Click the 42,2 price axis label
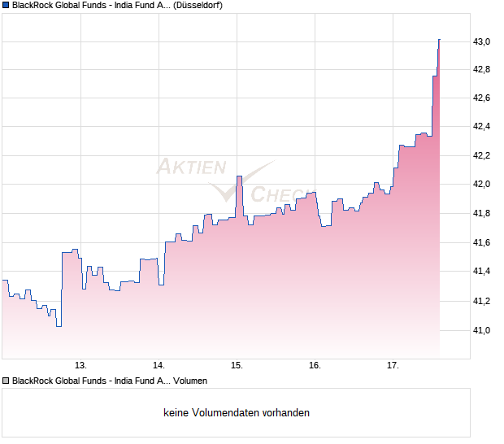Viewport: 504px width, 444px height. (x=481, y=155)
